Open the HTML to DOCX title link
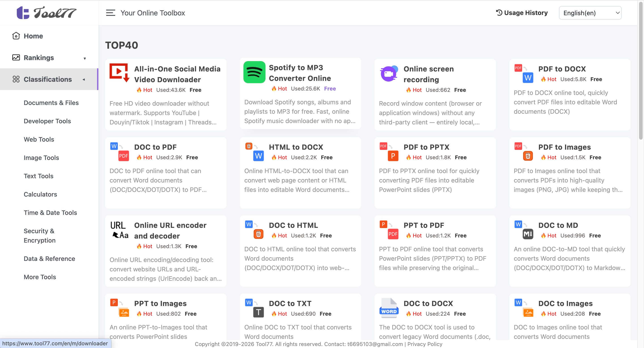This screenshot has height=348, width=644. point(296,147)
